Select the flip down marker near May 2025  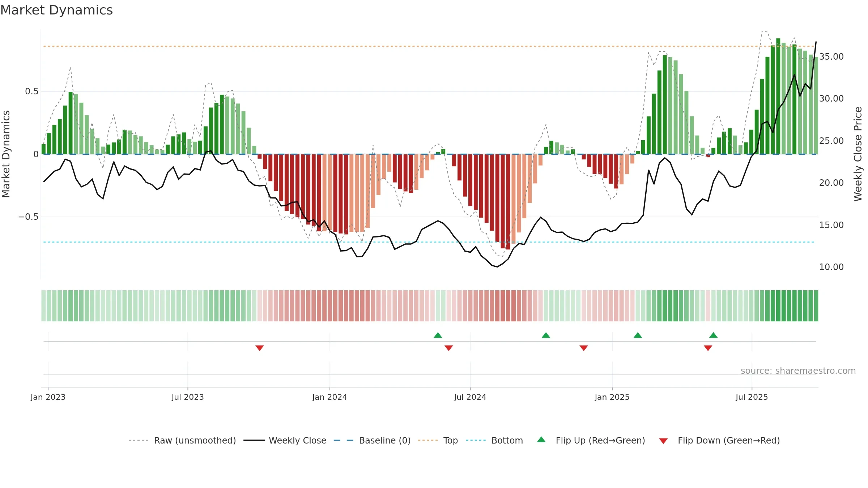point(708,348)
